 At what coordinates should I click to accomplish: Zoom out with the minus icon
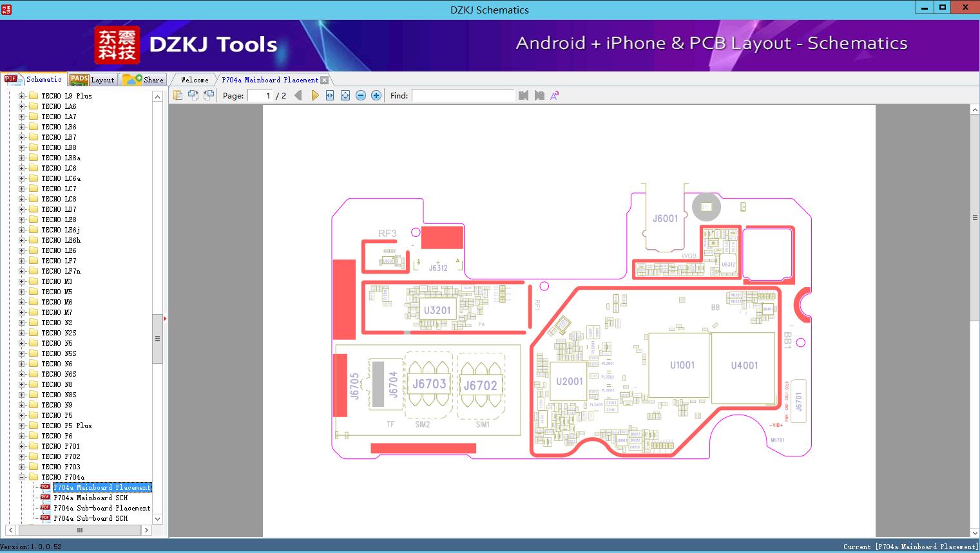[361, 95]
